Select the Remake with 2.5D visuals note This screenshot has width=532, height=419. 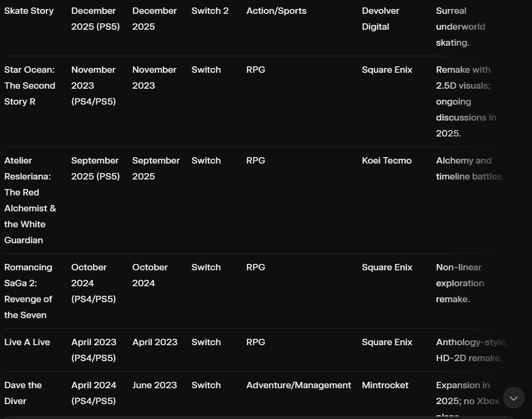coord(466,101)
